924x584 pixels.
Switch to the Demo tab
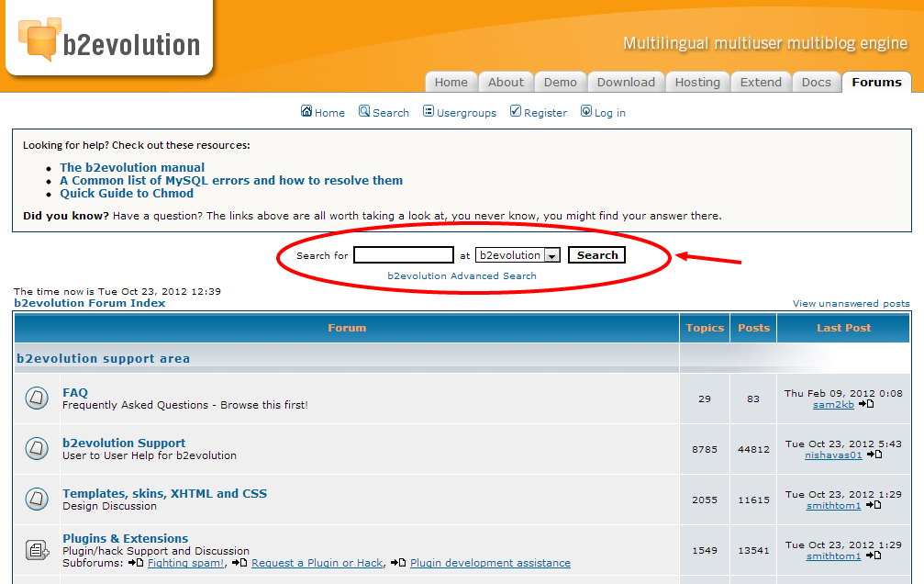(x=560, y=82)
